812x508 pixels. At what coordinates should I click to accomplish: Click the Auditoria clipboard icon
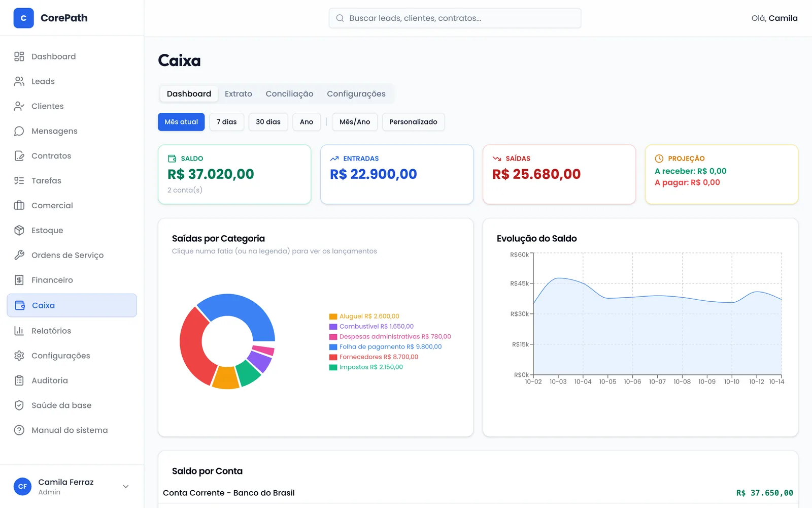click(x=19, y=380)
